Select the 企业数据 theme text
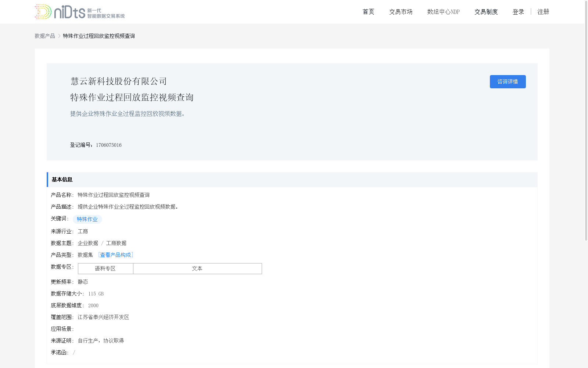Image resolution: width=588 pixels, height=368 pixels. (x=88, y=243)
